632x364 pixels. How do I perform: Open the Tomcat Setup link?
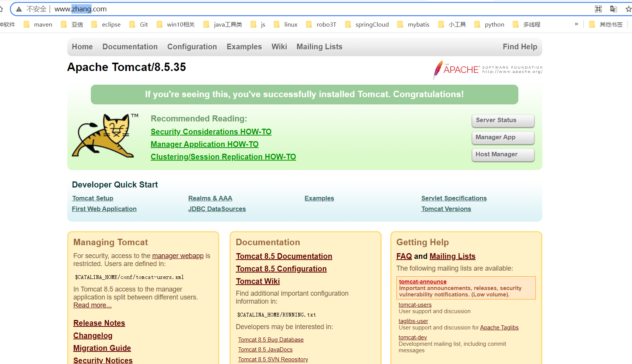pyautogui.click(x=93, y=198)
